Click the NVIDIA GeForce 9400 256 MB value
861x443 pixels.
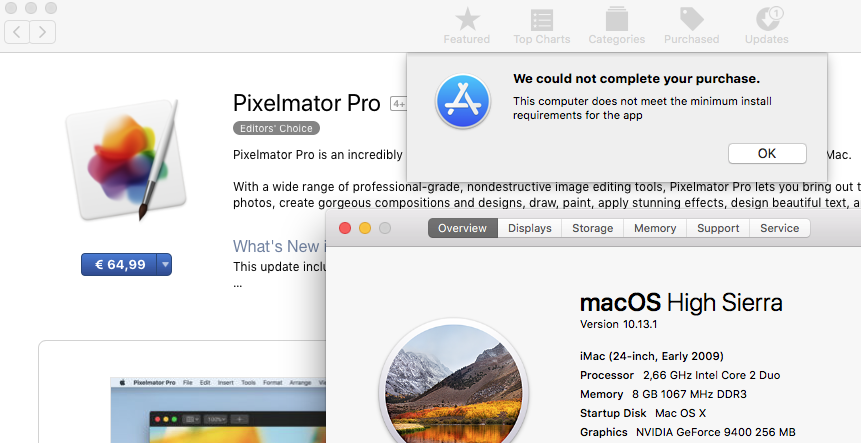[x=715, y=432]
